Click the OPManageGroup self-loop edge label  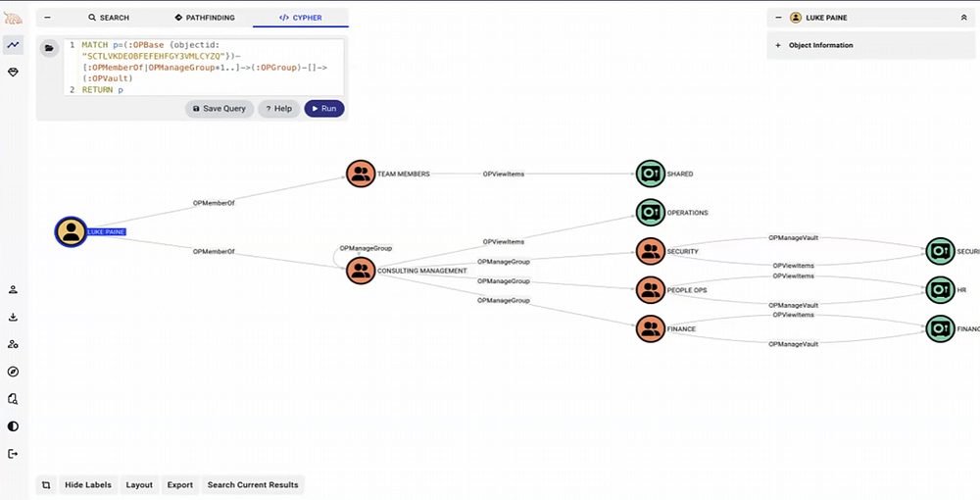(366, 248)
